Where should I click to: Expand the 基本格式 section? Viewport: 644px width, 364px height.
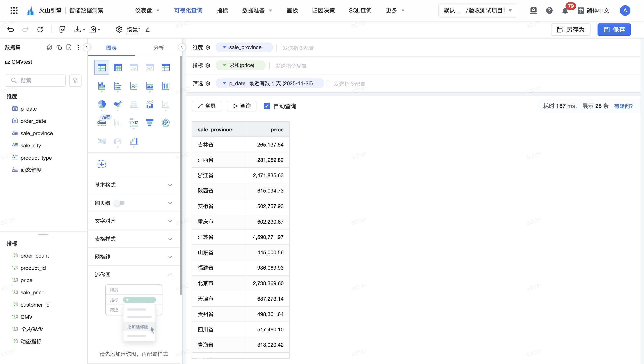[133, 185]
